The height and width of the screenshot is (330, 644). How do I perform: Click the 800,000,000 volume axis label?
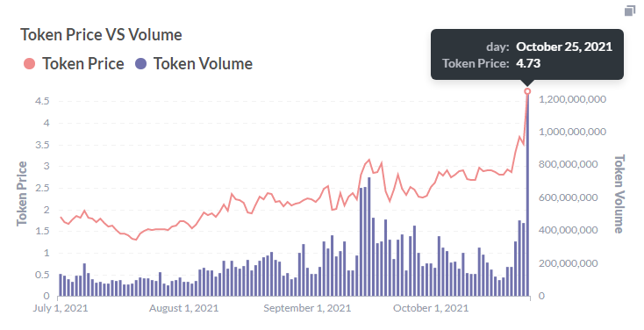click(x=568, y=164)
